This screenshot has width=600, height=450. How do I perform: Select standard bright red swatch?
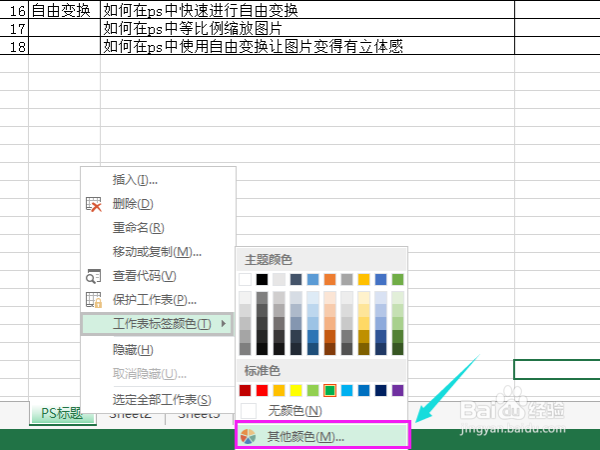(x=262, y=391)
